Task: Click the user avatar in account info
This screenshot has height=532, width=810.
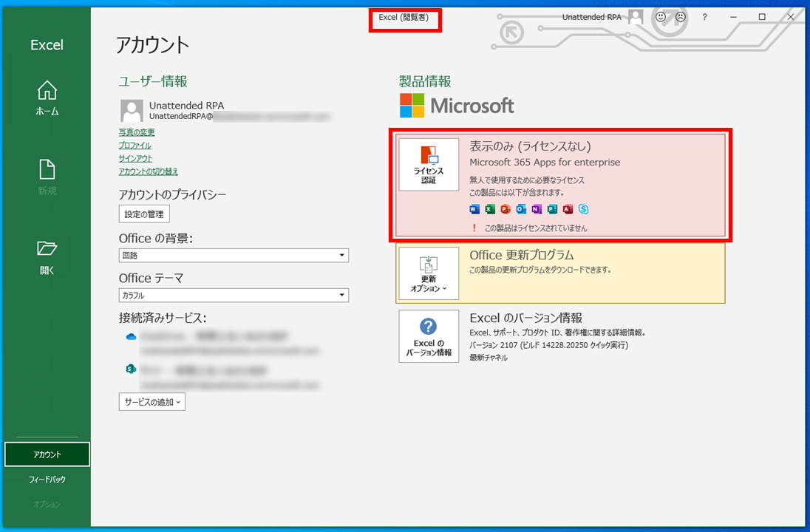Action: tap(132, 111)
